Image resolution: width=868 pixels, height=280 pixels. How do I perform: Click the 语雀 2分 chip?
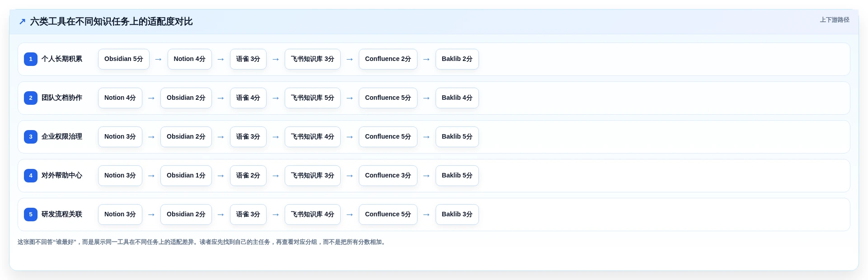point(248,176)
